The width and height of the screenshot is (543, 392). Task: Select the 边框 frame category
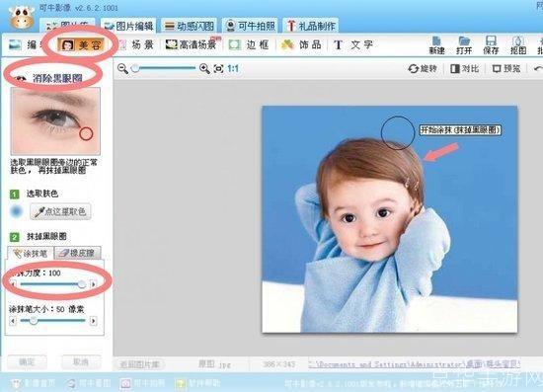[x=249, y=44]
